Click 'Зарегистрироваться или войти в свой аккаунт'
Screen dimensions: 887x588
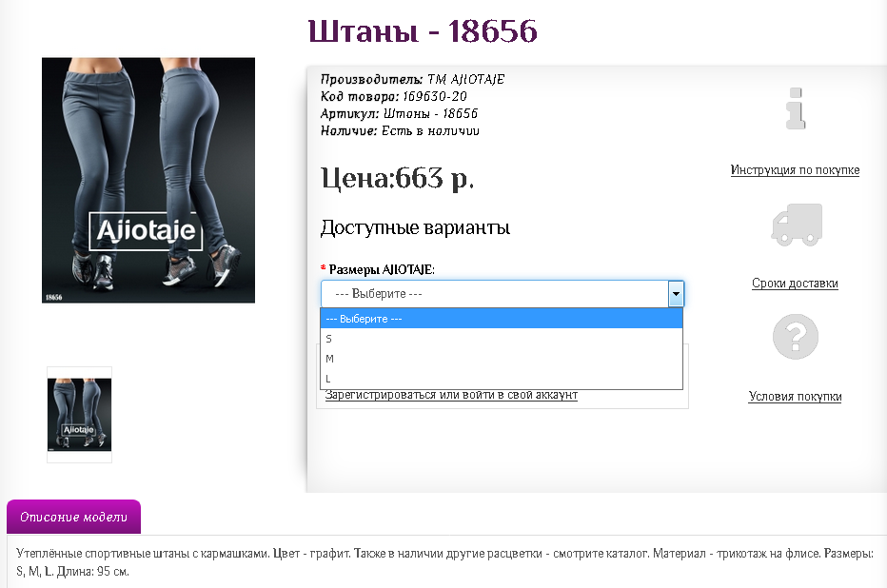451,395
